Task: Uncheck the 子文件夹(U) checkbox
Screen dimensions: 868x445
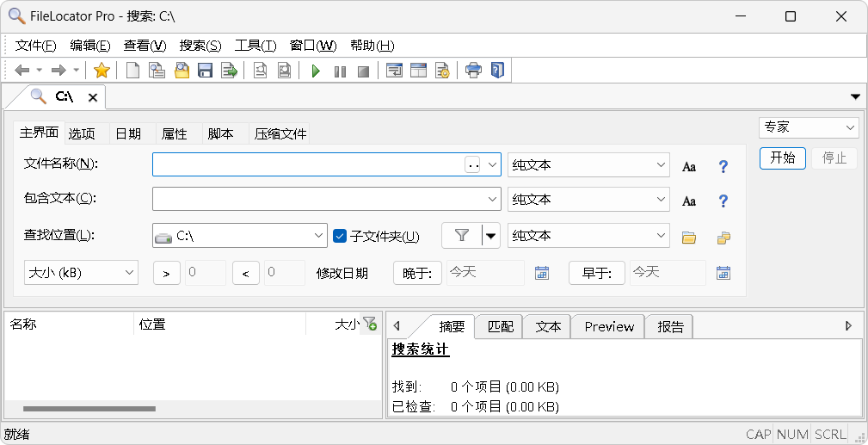Action: [340, 236]
